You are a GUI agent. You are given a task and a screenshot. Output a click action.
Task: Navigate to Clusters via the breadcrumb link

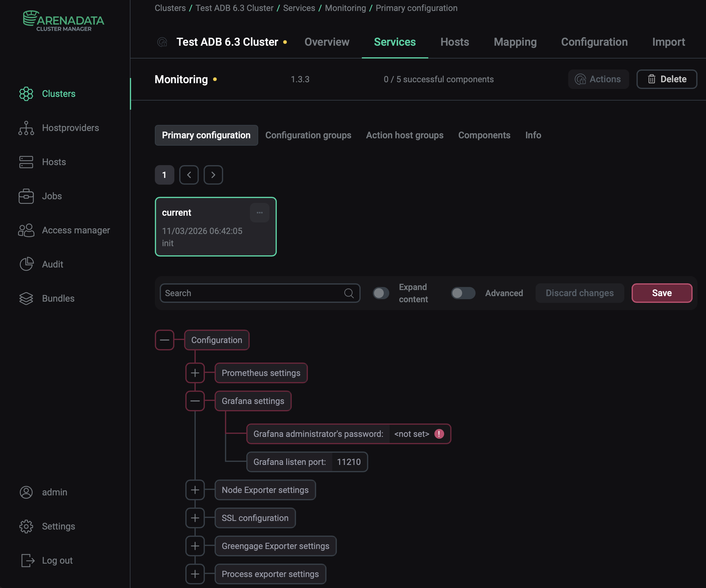tap(170, 8)
